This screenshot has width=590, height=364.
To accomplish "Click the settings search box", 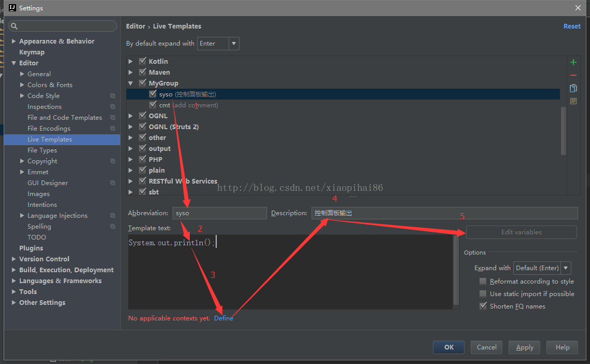I will click(62, 26).
